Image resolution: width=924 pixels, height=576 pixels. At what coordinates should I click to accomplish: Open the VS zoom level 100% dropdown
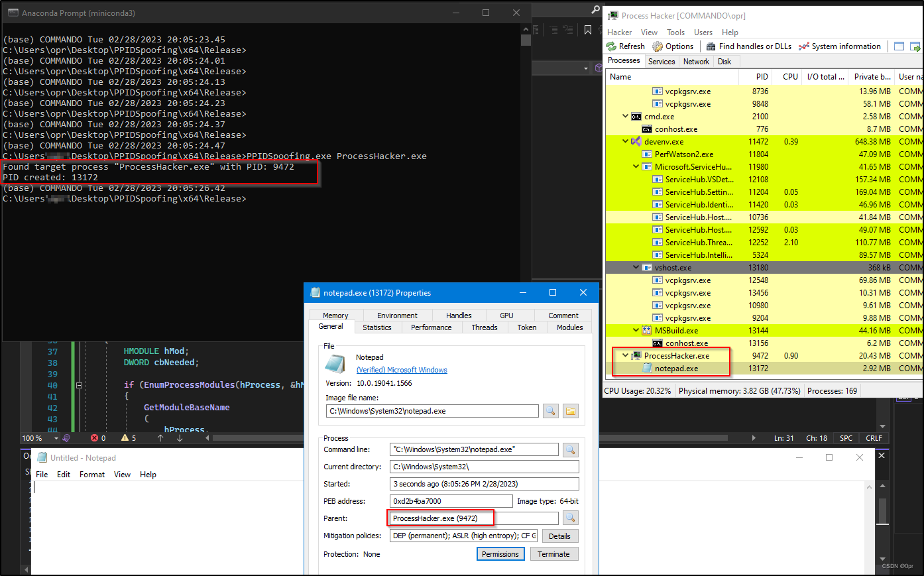[56, 438]
